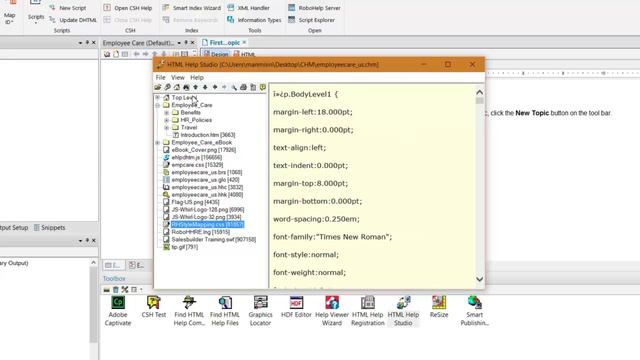The image size is (640, 360).
Task: Start the Help Viewer Wizard
Action: (332, 311)
